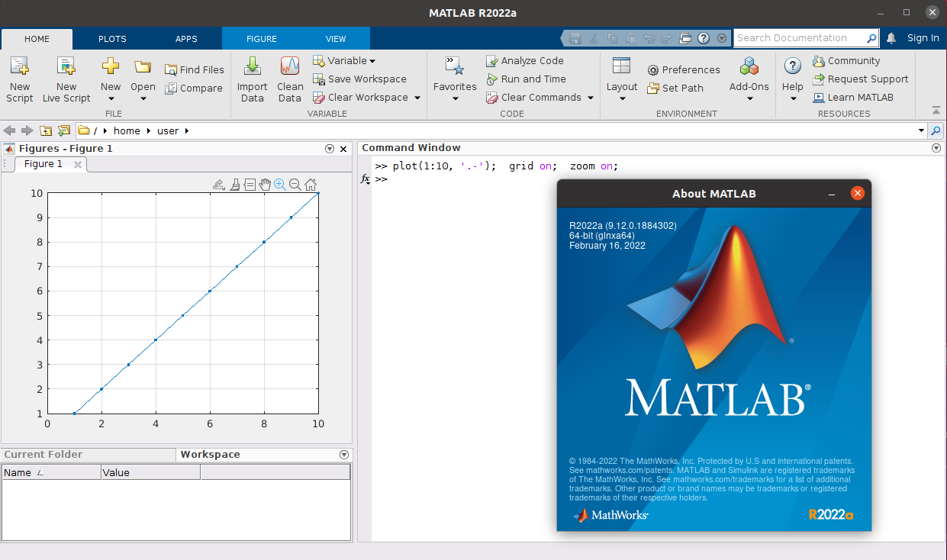Screen dimensions: 947x560
Task: Expand the Clear Workspace dropdown arrow
Action: tap(417, 98)
